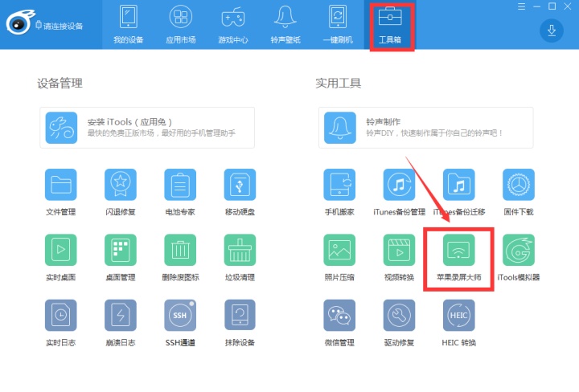Open the iTools模拟器 simulator tool
Image resolution: width=579 pixels, height=392 pixels.
(x=519, y=250)
